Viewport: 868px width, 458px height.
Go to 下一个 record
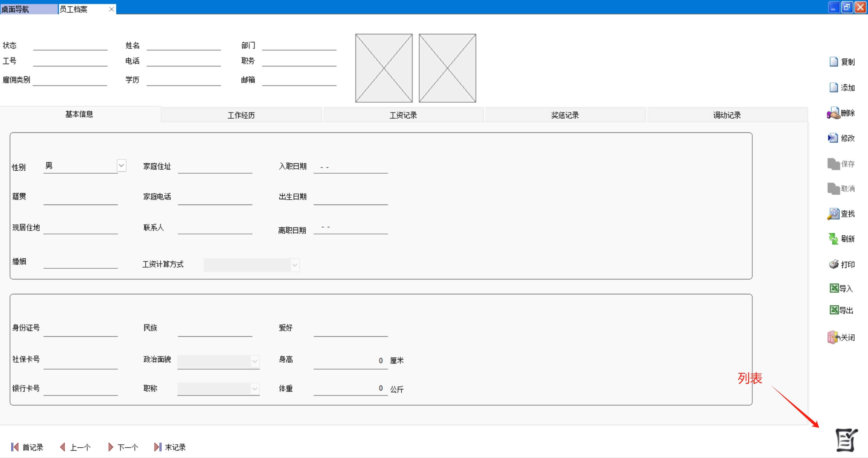coord(123,447)
